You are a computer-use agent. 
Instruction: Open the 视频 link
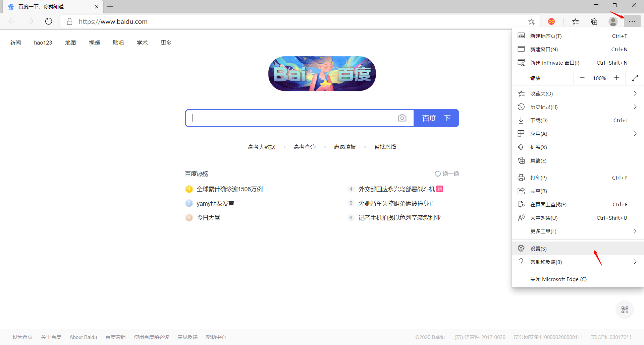(x=94, y=43)
